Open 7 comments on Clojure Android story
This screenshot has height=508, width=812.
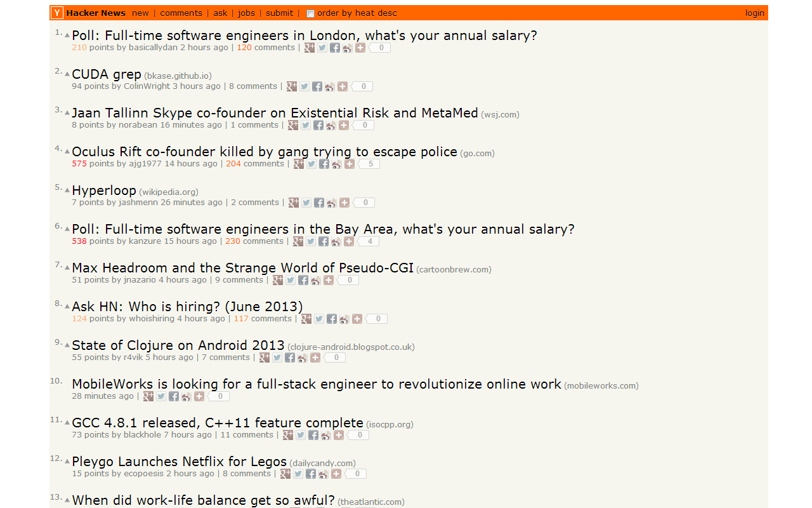(x=226, y=358)
